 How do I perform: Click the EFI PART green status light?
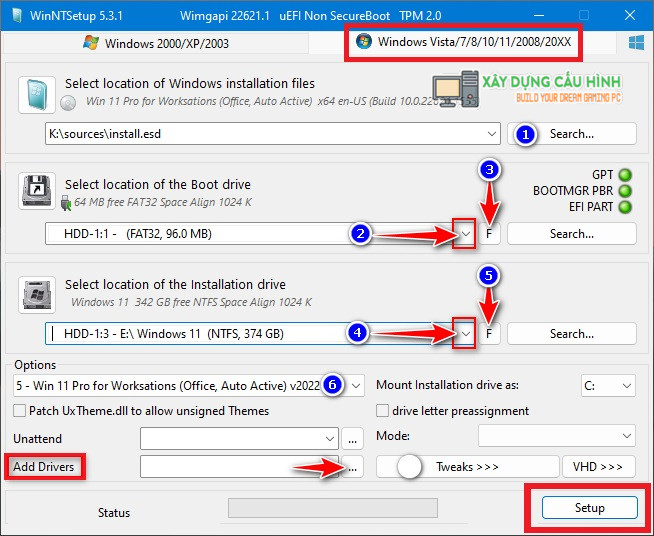(624, 207)
